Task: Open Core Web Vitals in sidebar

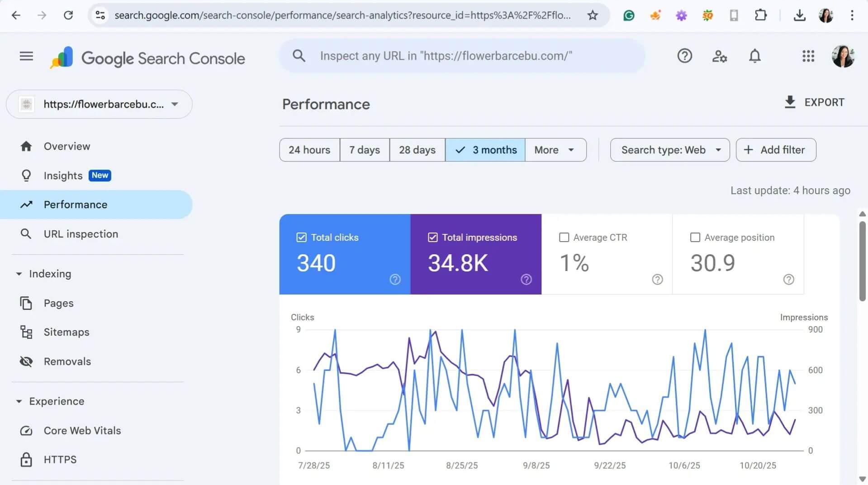Action: click(82, 431)
